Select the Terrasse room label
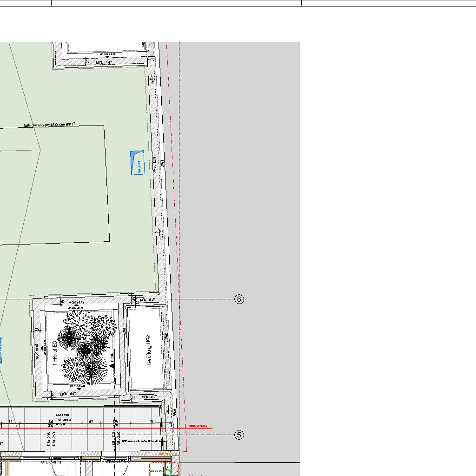This screenshot has height=476, width=476. pos(62,419)
